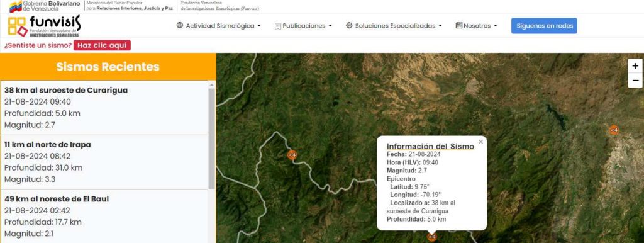Close the Información del Sismo popup

tap(480, 142)
